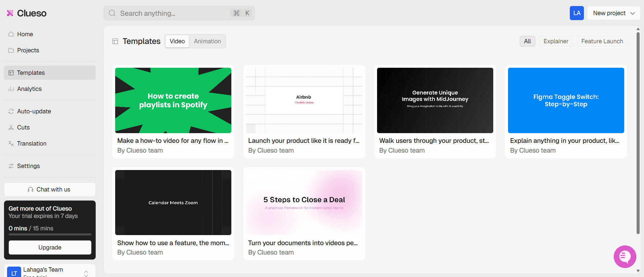Click the templates vertical scrollbar
This screenshot has height=277, width=644.
pos(638,132)
